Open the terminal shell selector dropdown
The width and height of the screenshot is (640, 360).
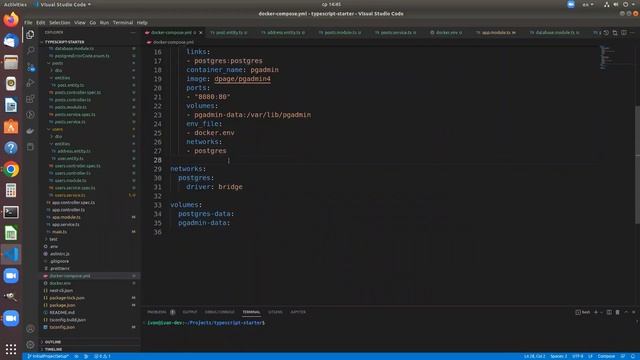point(601,312)
